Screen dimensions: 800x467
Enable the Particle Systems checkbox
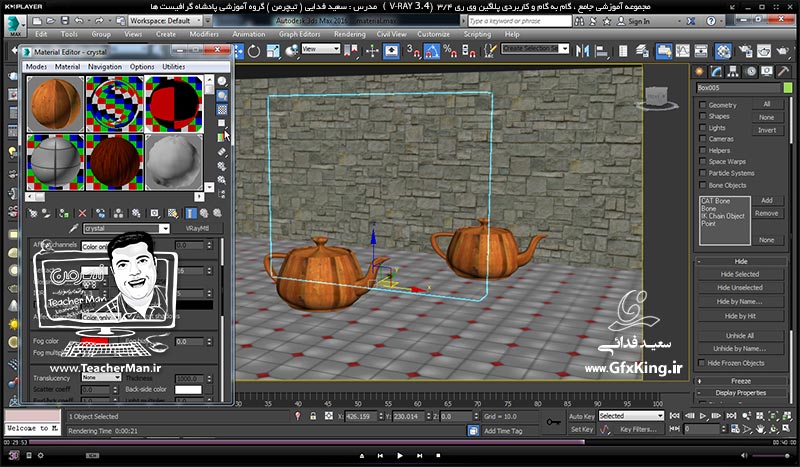[703, 173]
